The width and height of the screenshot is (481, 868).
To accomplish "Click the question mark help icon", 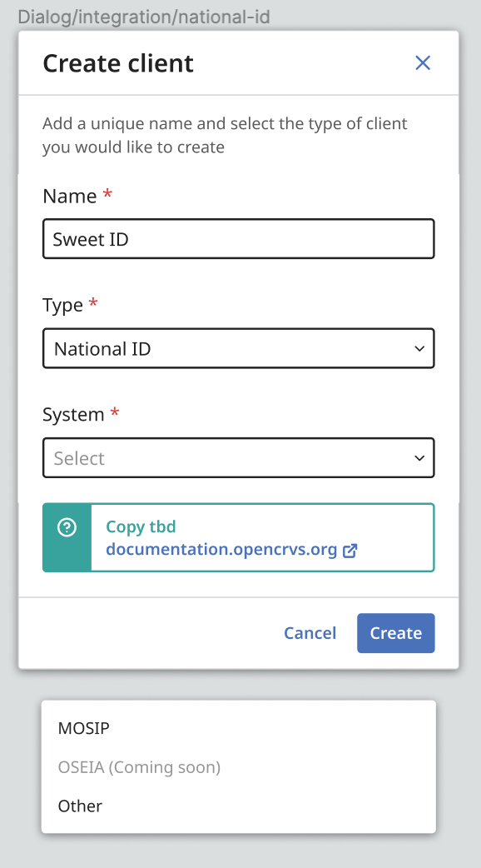I will (67, 526).
